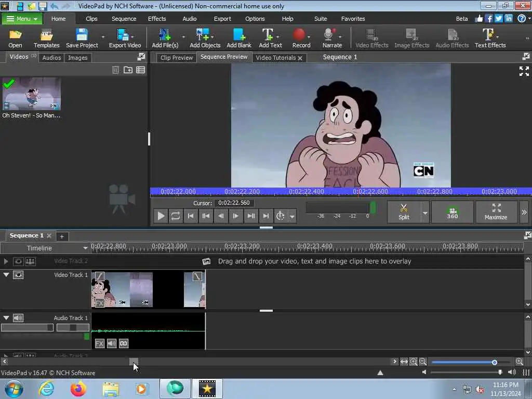Select the Audios bin tab
532x399 pixels.
[x=51, y=58]
